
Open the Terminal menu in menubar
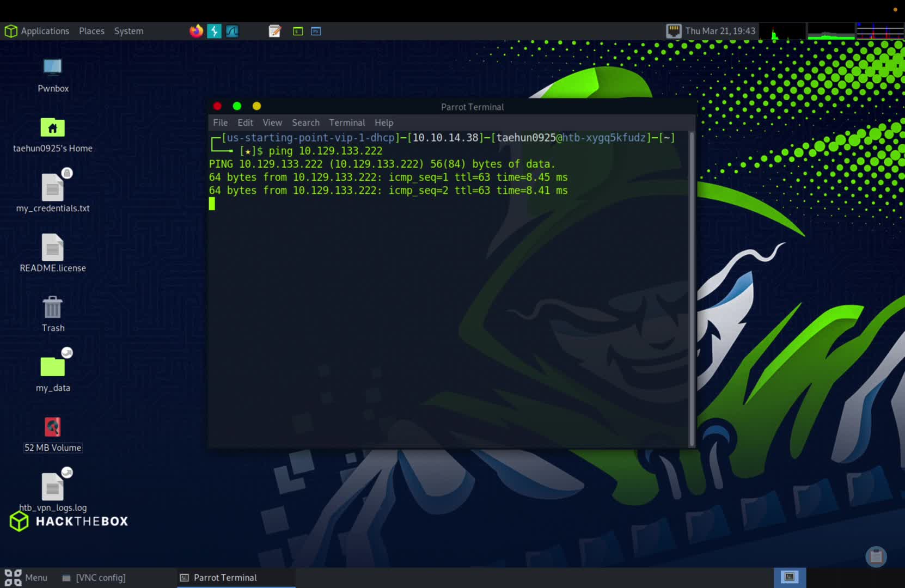pos(347,122)
